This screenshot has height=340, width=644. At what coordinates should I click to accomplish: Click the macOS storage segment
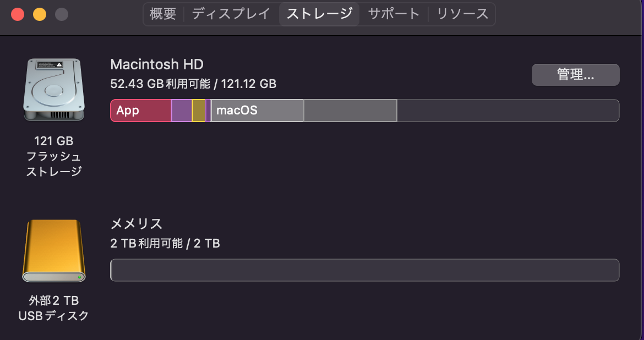(257, 111)
